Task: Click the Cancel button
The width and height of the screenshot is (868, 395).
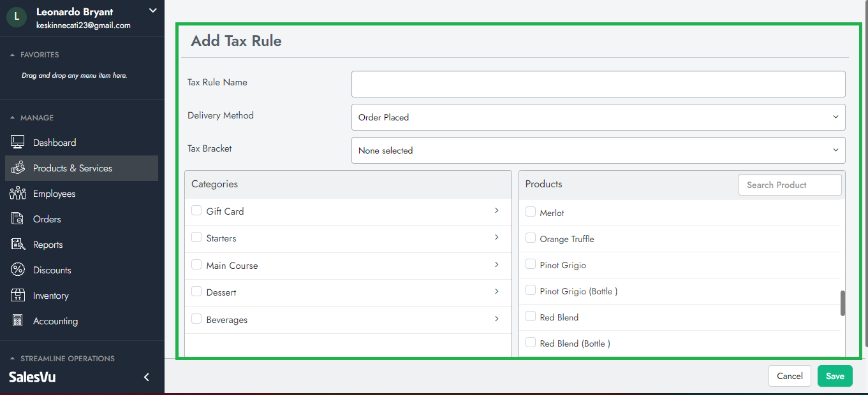Action: pos(789,376)
